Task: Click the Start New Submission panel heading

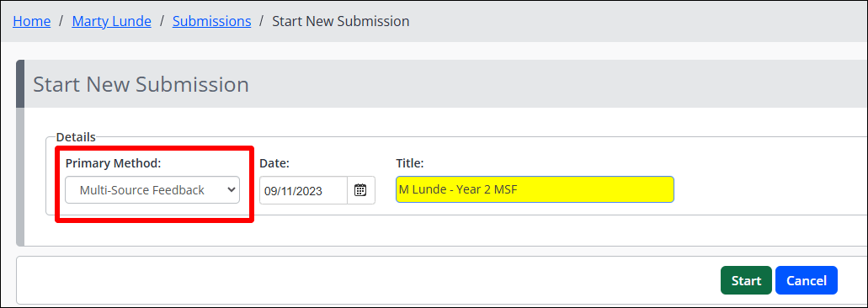Action: pyautogui.click(x=141, y=85)
